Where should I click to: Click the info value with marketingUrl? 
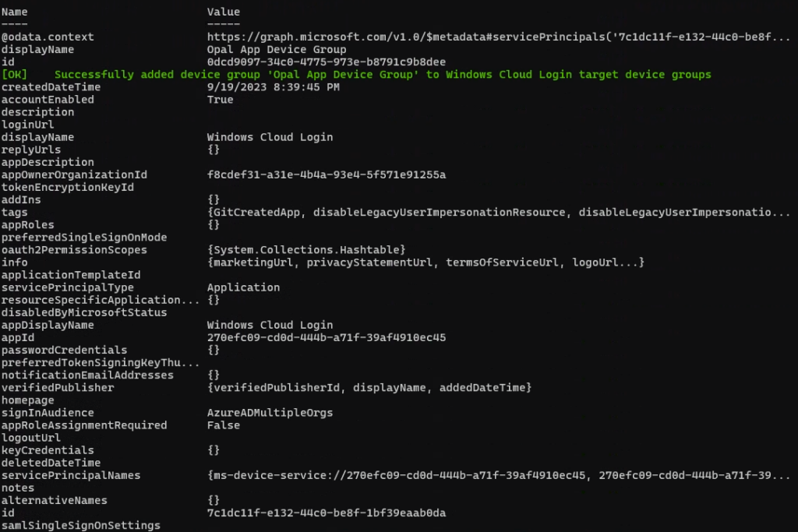point(425,262)
